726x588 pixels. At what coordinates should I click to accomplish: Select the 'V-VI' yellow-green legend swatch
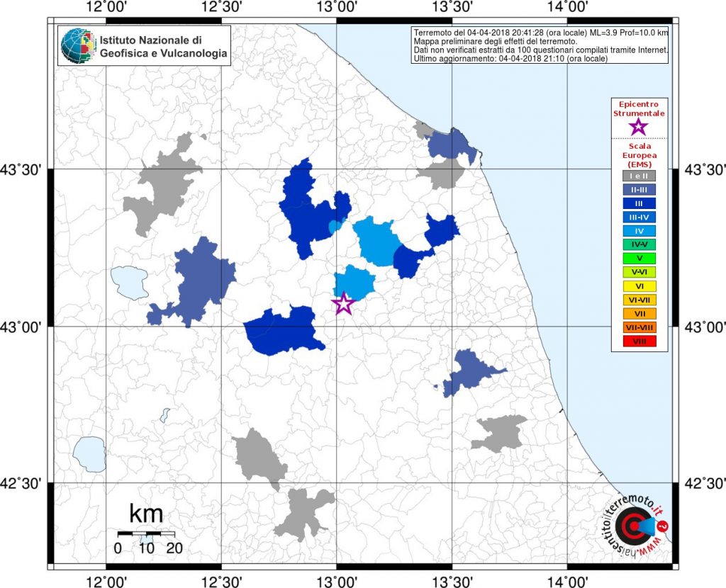click(640, 273)
